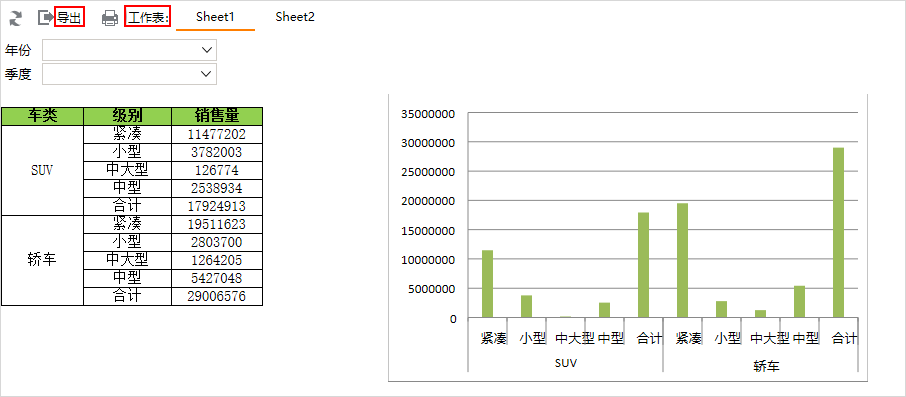906x397 pixels.
Task: Click the export arrow icon
Action: (45, 18)
